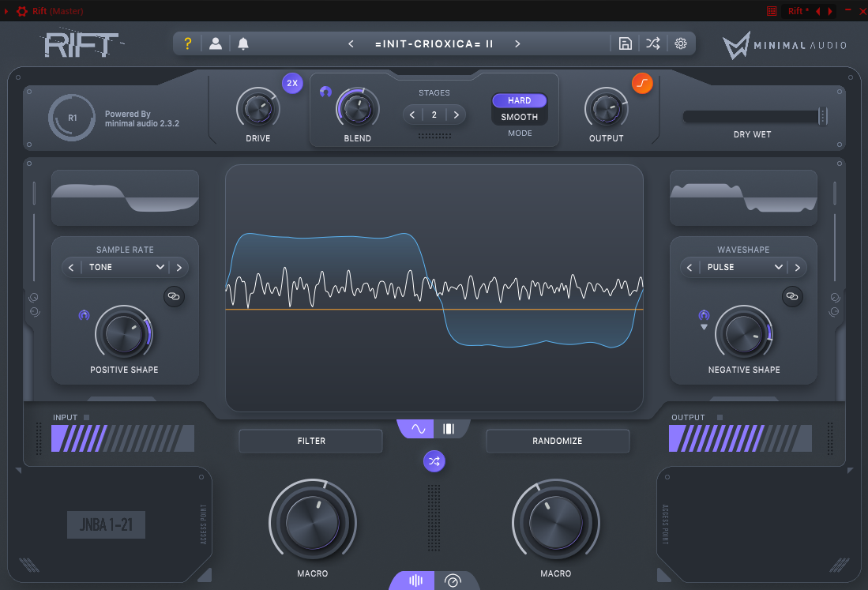
Task: Click the waveform thumbnail above Sample Rate
Action: click(125, 197)
